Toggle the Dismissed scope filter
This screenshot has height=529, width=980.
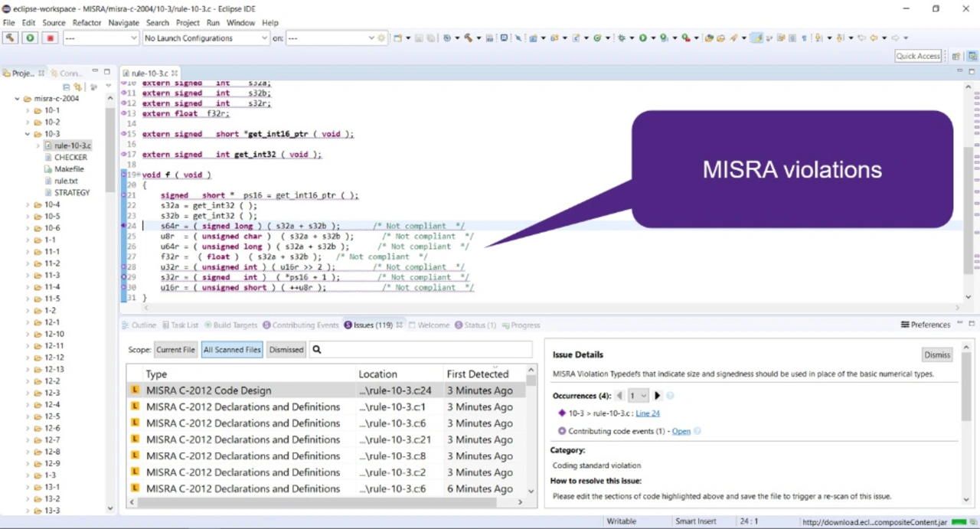(286, 350)
